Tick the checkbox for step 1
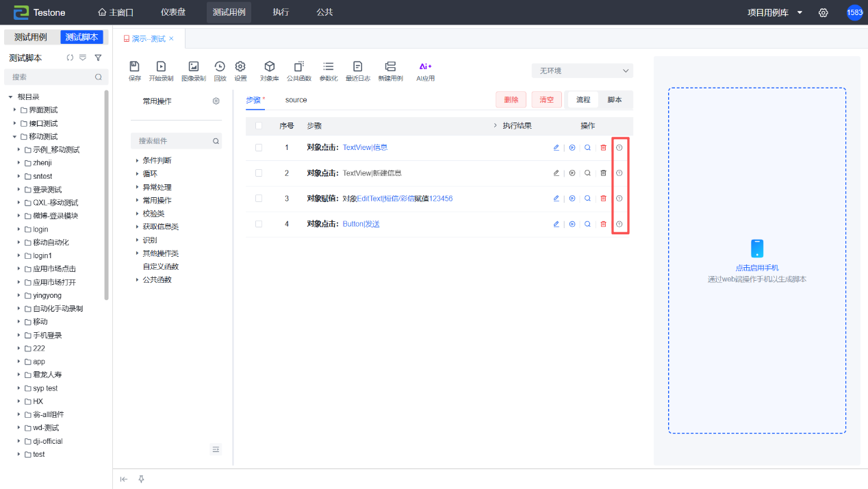The image size is (868, 489). tap(259, 147)
